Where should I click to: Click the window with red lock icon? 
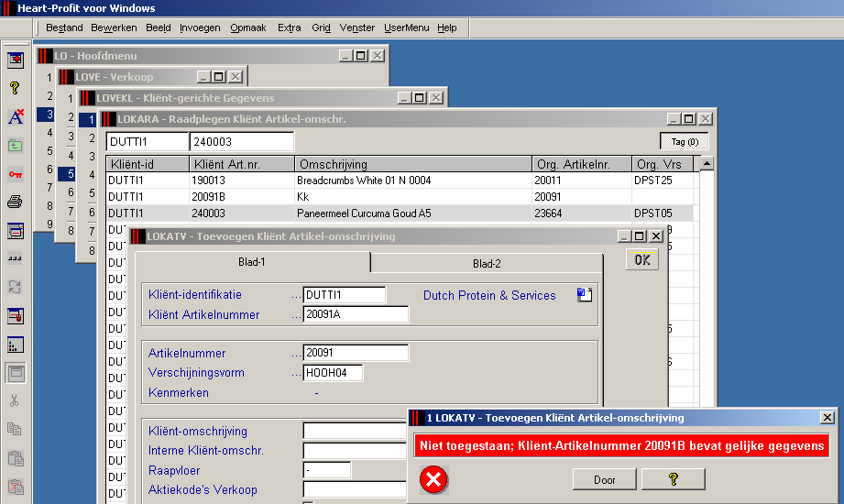pyautogui.click(x=16, y=316)
